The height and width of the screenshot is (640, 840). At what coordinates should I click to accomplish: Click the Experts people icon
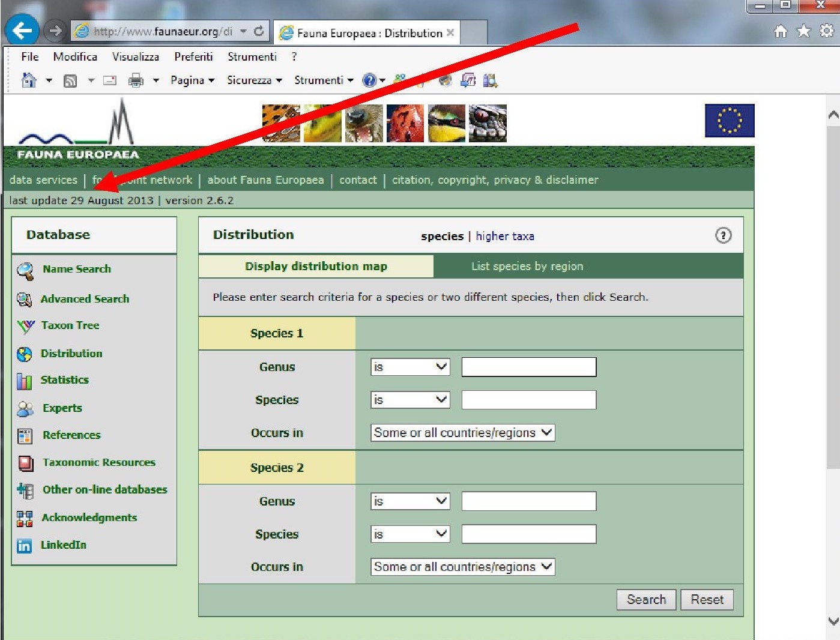[25, 409]
